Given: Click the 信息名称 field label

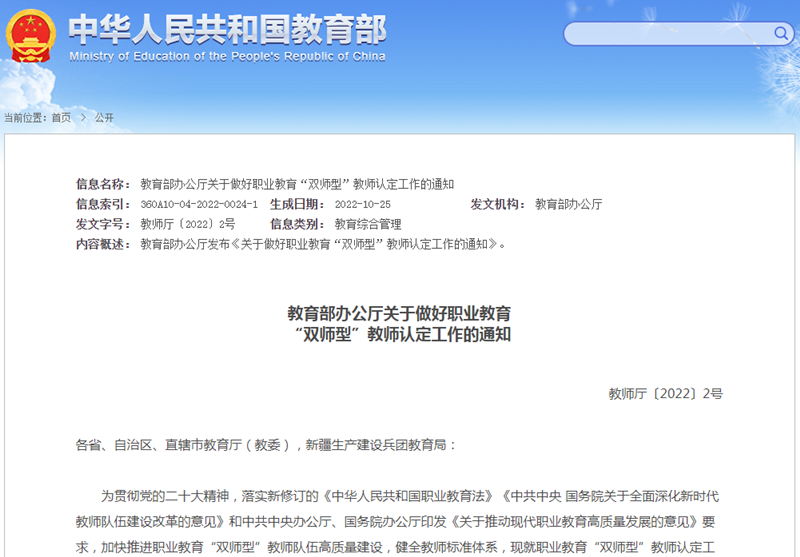Looking at the screenshot, I should pyautogui.click(x=103, y=184).
